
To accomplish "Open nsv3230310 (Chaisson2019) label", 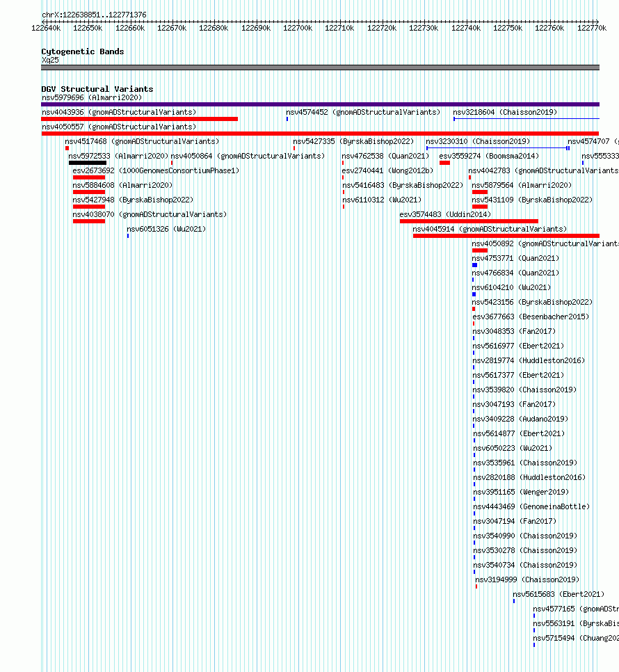I will [478, 141].
